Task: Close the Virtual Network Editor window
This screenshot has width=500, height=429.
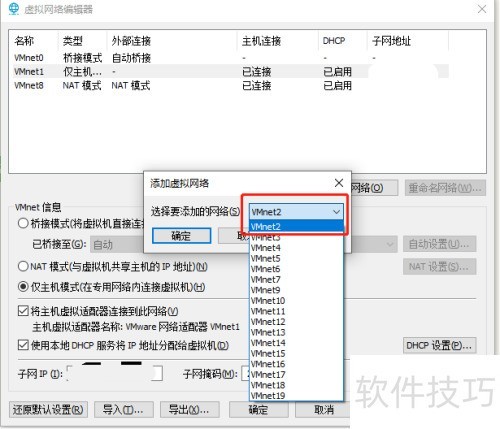Action: [482, 9]
